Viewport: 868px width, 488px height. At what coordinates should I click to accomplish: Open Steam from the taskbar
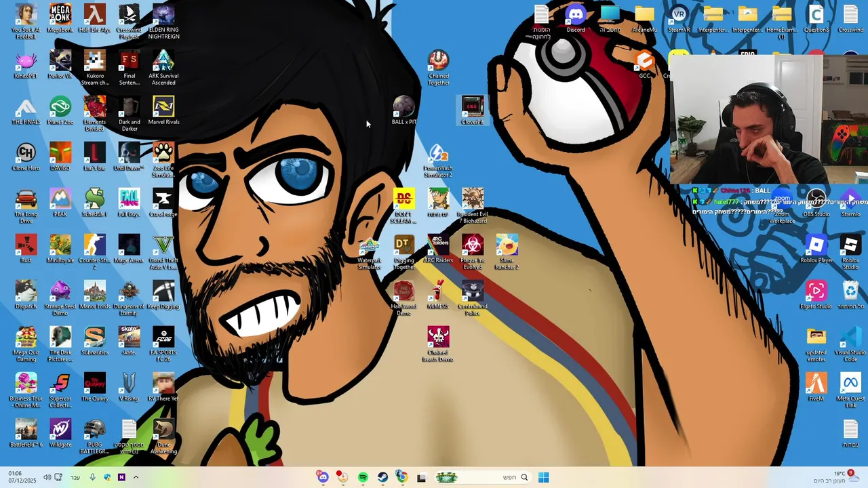[382, 477]
